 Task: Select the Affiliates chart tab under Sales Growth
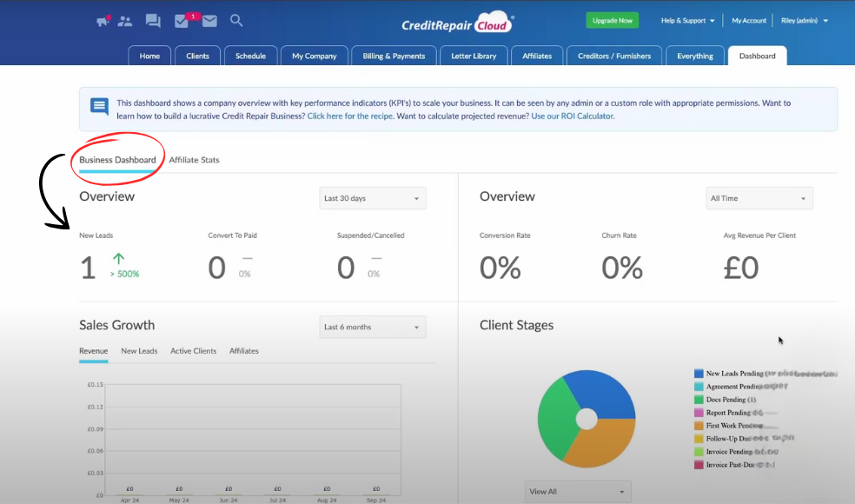click(x=244, y=351)
